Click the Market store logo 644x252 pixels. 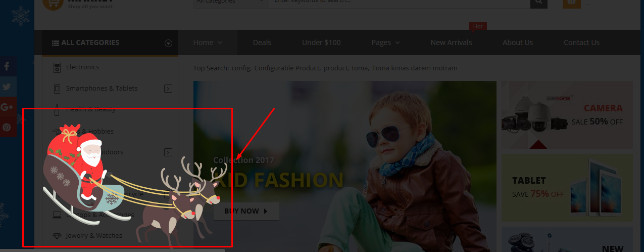click(x=78, y=4)
